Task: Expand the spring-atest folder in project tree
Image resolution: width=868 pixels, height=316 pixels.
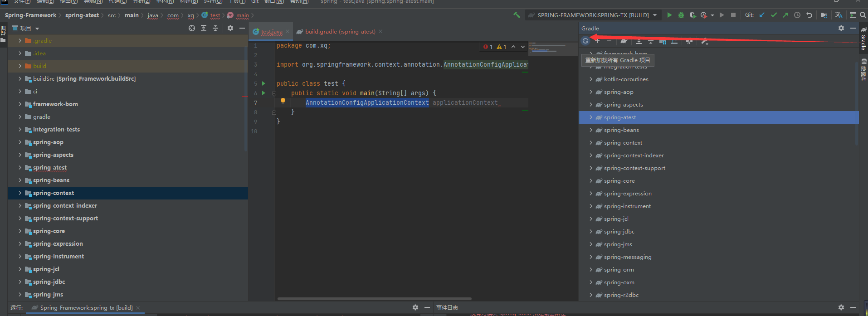Action: point(20,168)
